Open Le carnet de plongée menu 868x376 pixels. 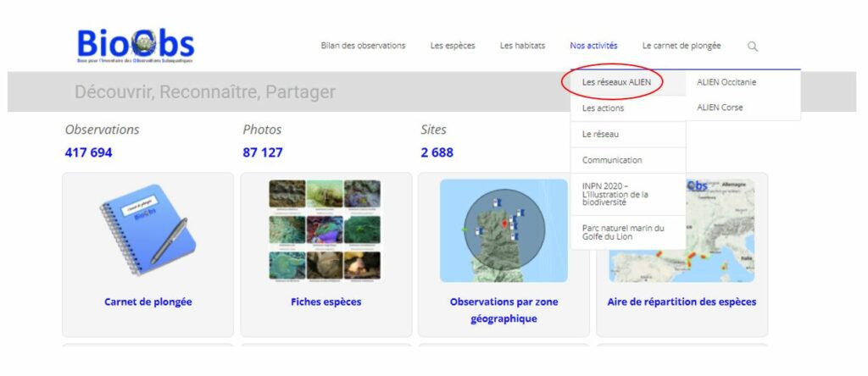click(x=682, y=46)
